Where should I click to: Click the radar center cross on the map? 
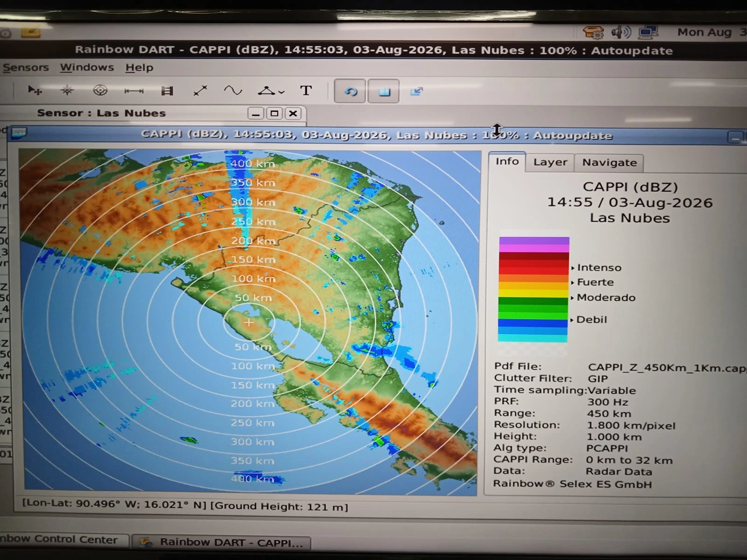pos(249,322)
